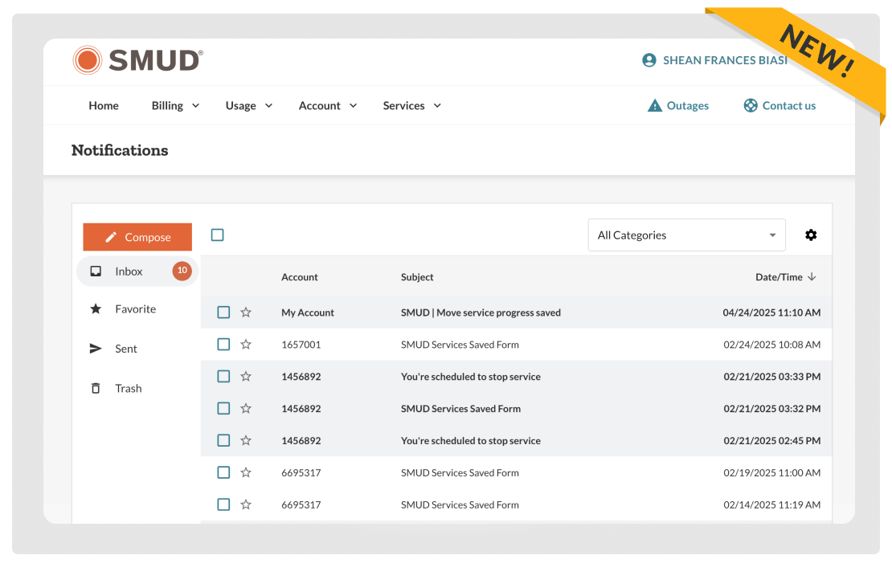
Task: Open the Trash folder
Action: pos(128,389)
